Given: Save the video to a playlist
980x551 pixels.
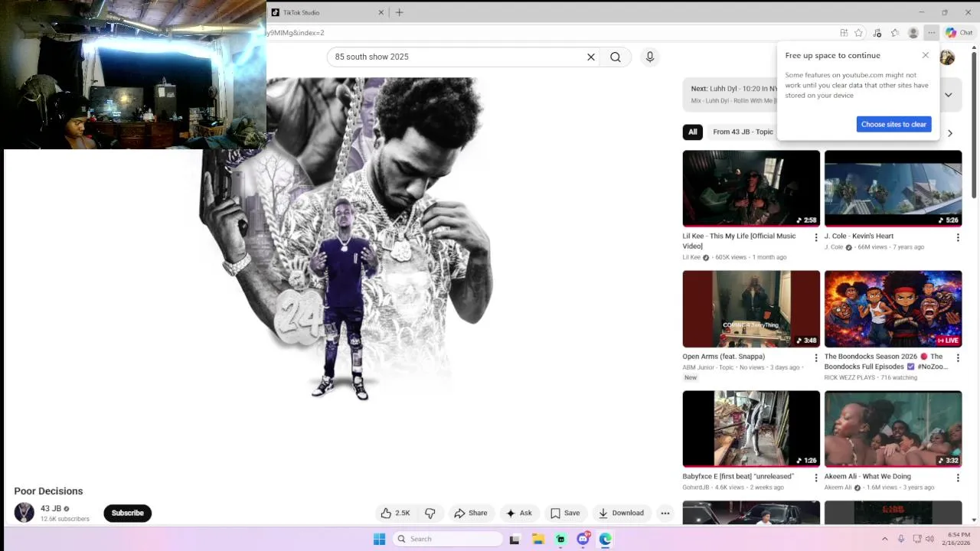Looking at the screenshot, I should pyautogui.click(x=565, y=513).
